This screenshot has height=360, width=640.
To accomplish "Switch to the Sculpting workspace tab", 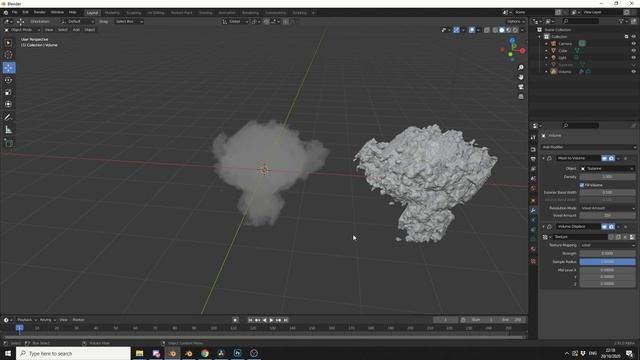I will pos(133,13).
